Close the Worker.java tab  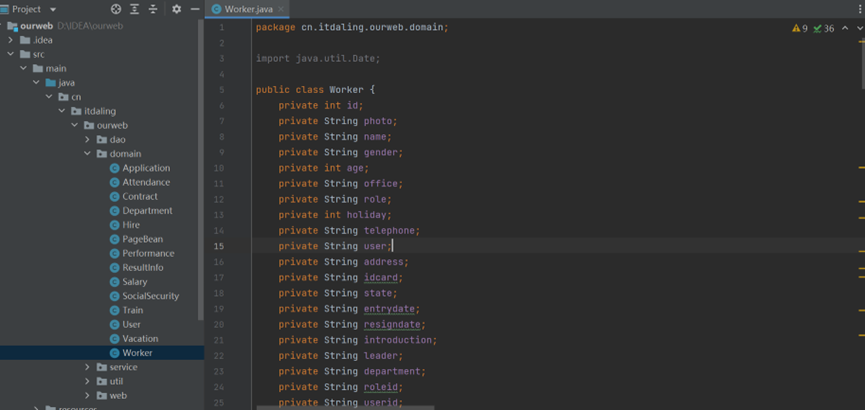281,9
